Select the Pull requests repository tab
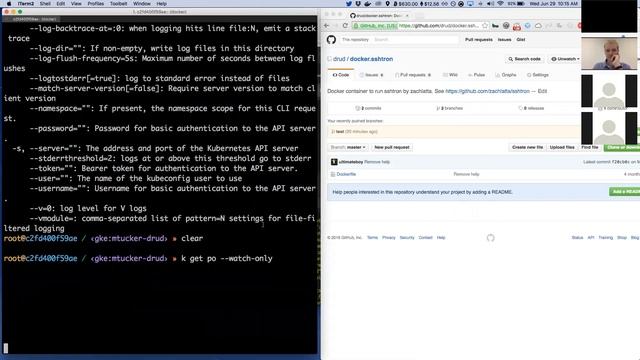 coord(413,75)
